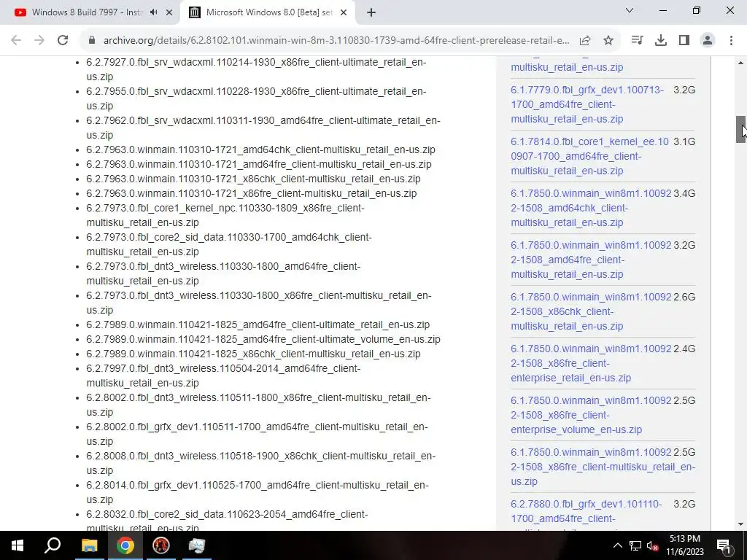Open the taskbar clock and date

[685, 545]
